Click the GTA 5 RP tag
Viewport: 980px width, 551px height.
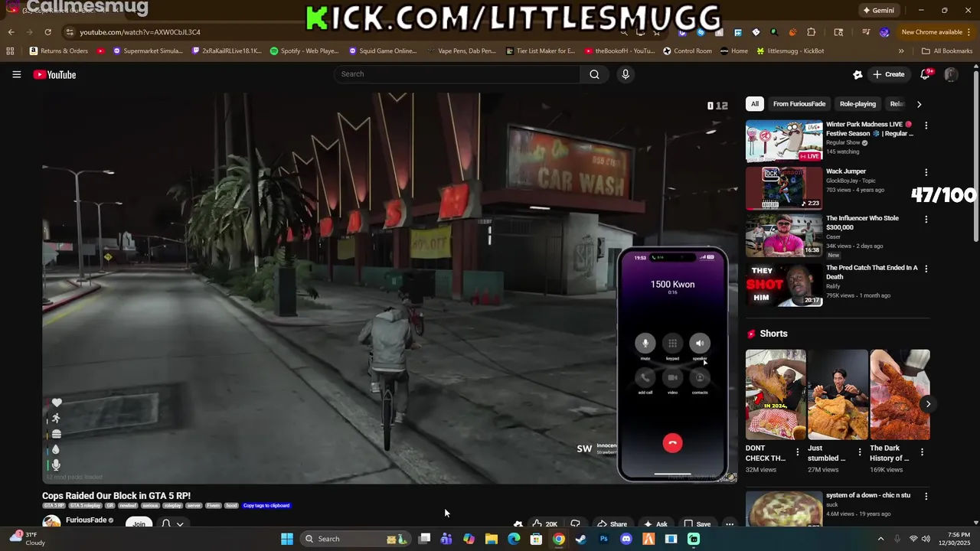(x=54, y=505)
